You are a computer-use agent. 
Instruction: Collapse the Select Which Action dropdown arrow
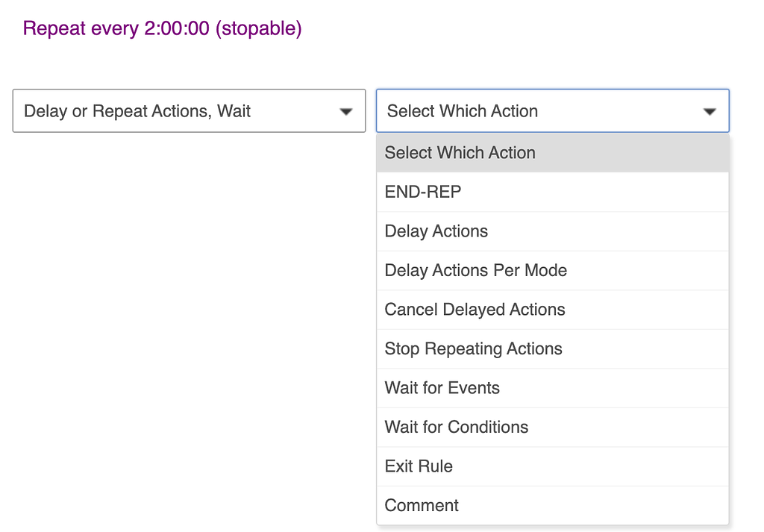click(x=710, y=112)
